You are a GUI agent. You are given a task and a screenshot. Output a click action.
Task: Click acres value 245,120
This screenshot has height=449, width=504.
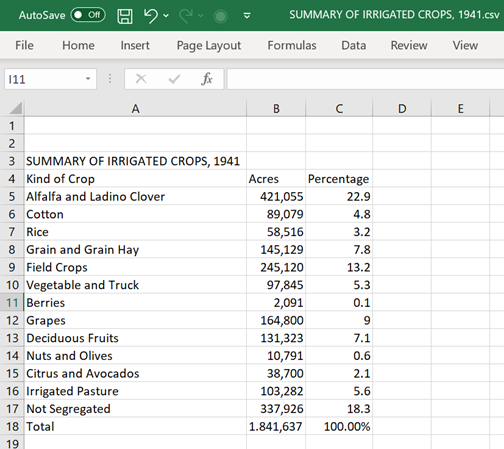point(276,267)
